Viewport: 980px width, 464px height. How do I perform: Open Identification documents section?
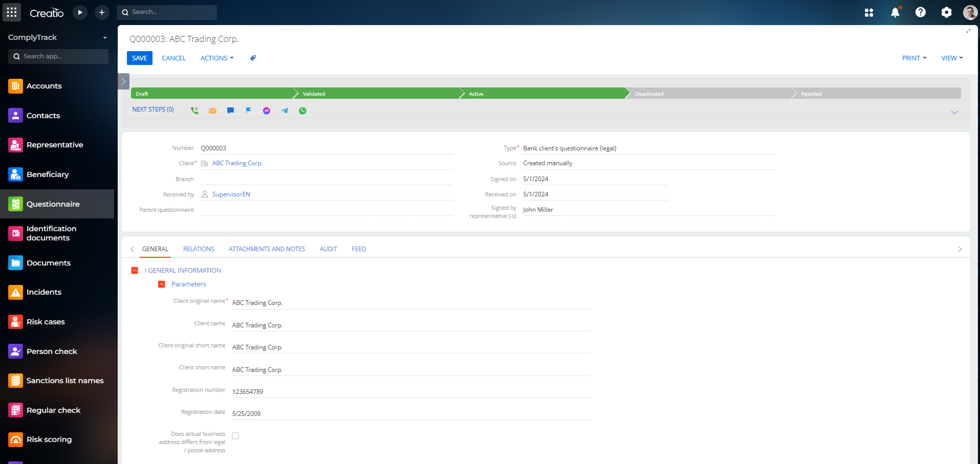coord(57,233)
